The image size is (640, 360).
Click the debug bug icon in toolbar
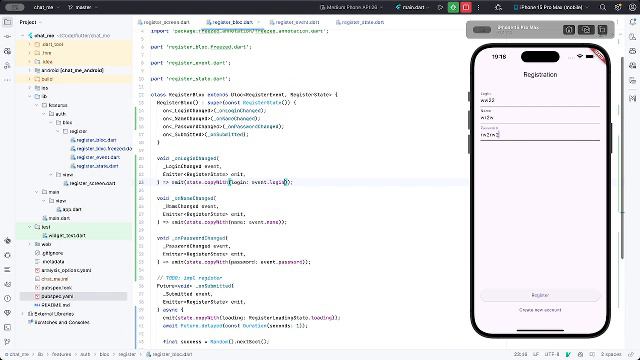tap(498, 7)
